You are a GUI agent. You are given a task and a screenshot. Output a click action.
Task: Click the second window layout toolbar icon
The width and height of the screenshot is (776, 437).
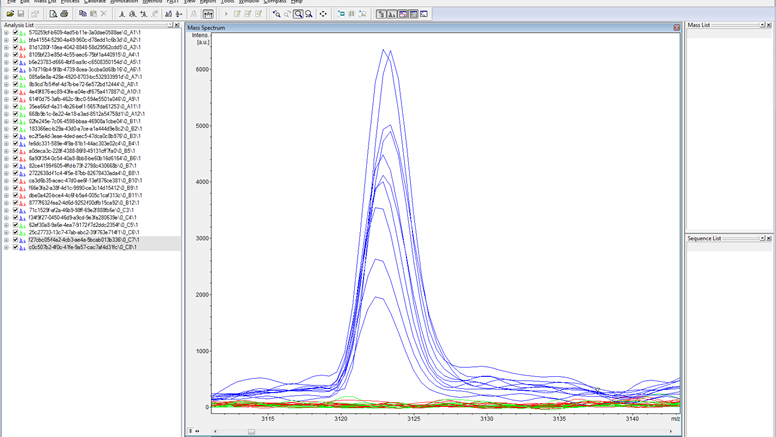tap(391, 14)
